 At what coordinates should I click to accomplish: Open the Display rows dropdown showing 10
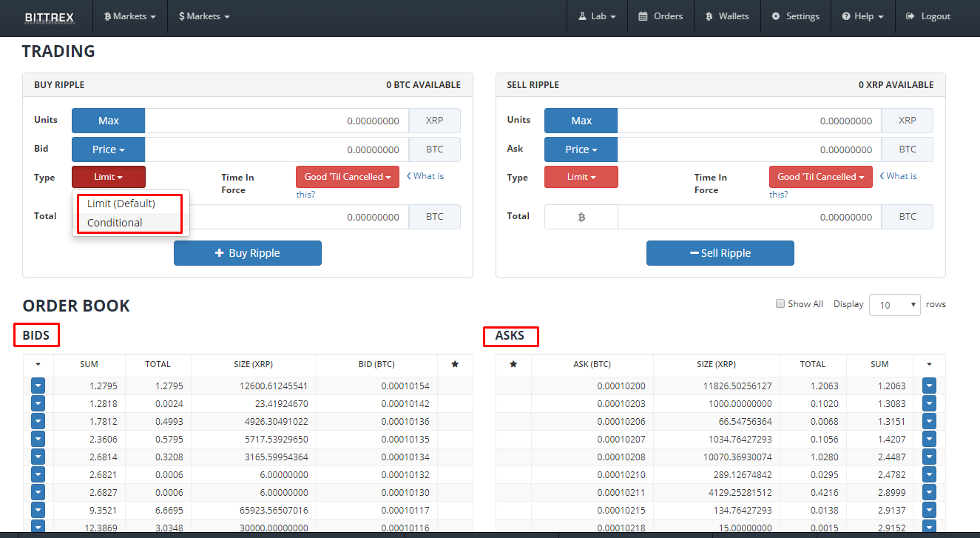pyautogui.click(x=894, y=304)
